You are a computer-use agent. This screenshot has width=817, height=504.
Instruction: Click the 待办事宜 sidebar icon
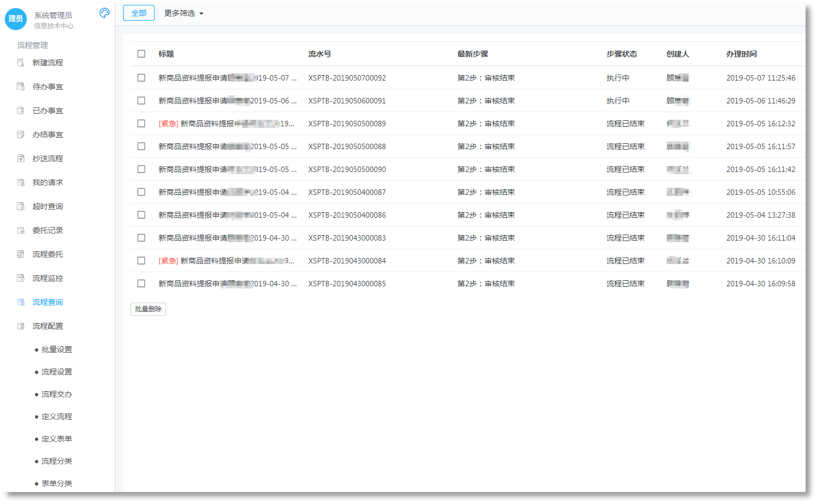pos(21,87)
